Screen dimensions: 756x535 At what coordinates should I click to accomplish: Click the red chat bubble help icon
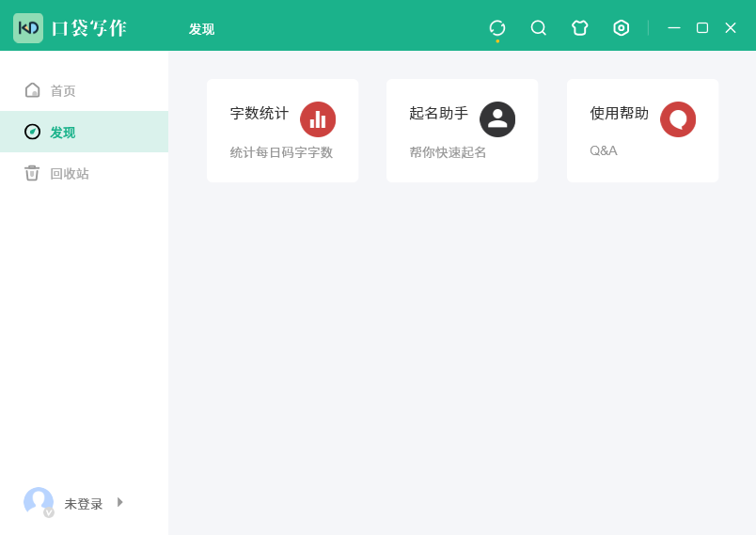pyautogui.click(x=678, y=119)
